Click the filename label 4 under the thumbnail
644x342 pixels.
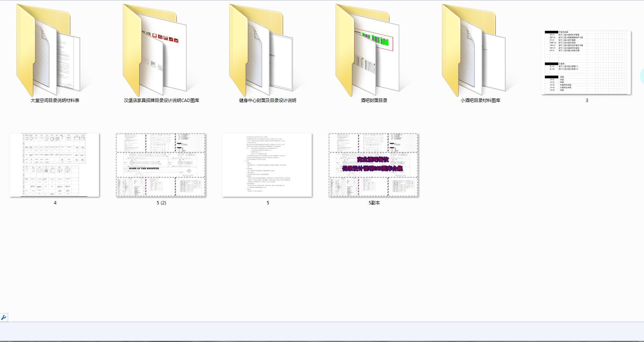(x=55, y=203)
